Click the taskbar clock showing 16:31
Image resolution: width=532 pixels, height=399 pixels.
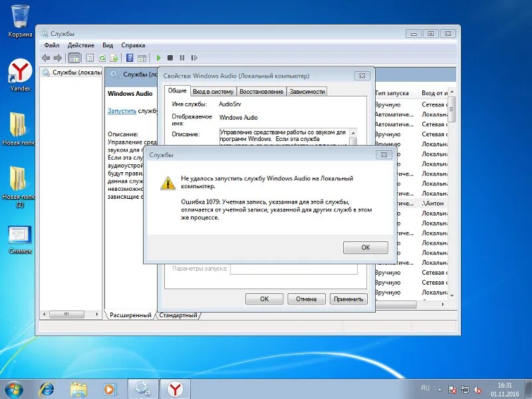[x=505, y=390]
